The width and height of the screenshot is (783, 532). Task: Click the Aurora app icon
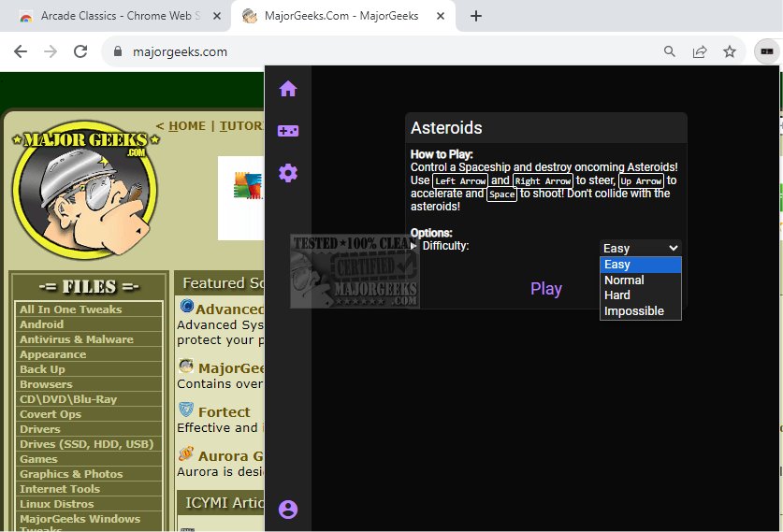[x=186, y=453]
